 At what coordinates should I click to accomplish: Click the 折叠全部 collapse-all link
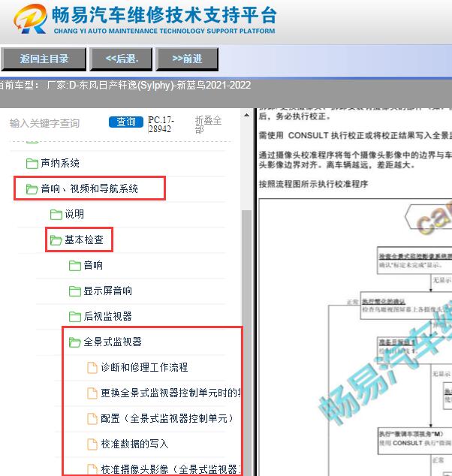[x=208, y=125]
